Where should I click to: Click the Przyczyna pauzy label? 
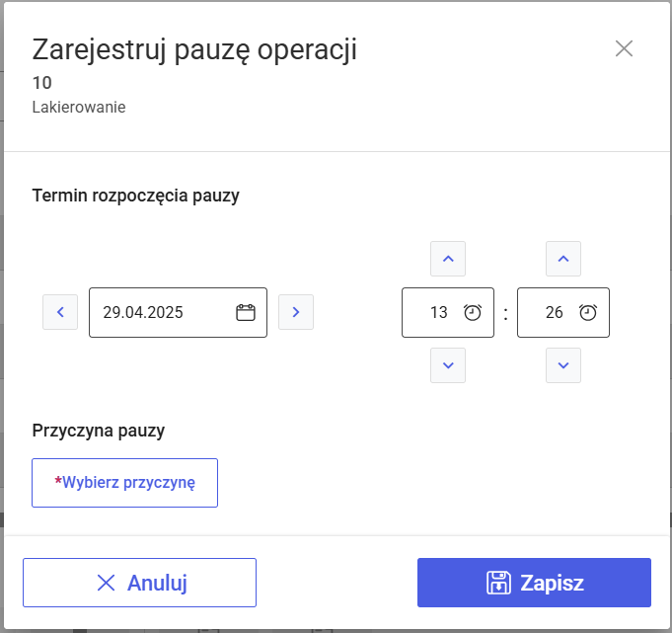(99, 431)
